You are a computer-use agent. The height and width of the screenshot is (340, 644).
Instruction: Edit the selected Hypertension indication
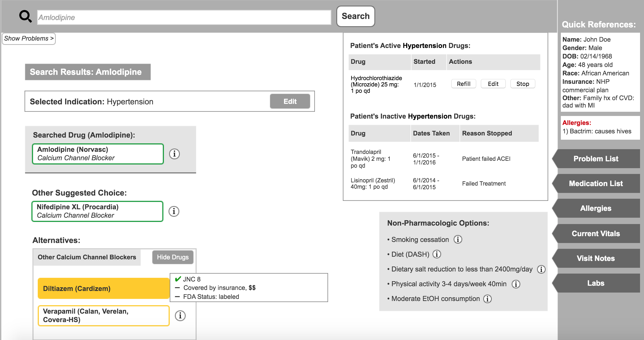[x=290, y=101]
